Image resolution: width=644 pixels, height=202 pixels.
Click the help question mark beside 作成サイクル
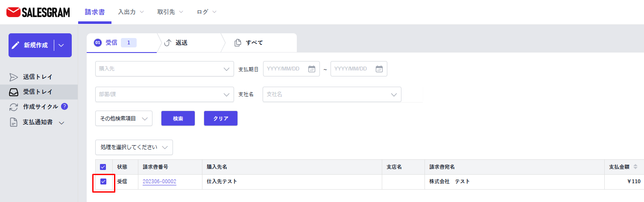pos(64,106)
